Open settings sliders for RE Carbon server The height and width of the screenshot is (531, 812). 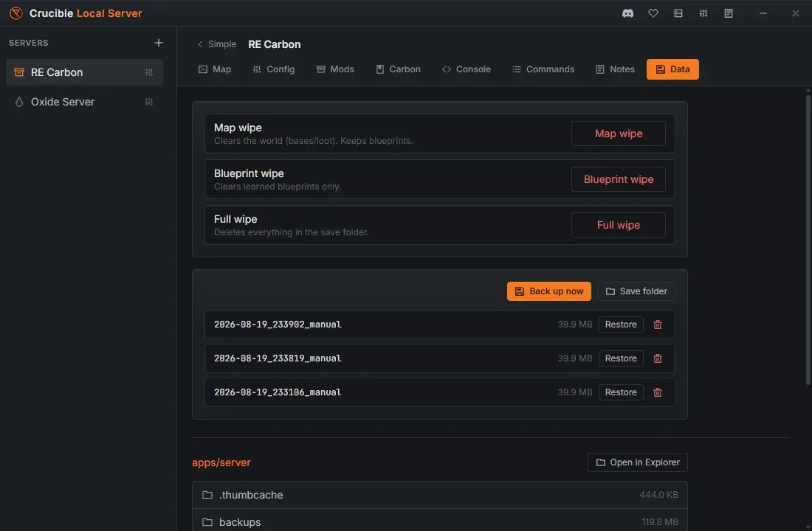coord(149,72)
